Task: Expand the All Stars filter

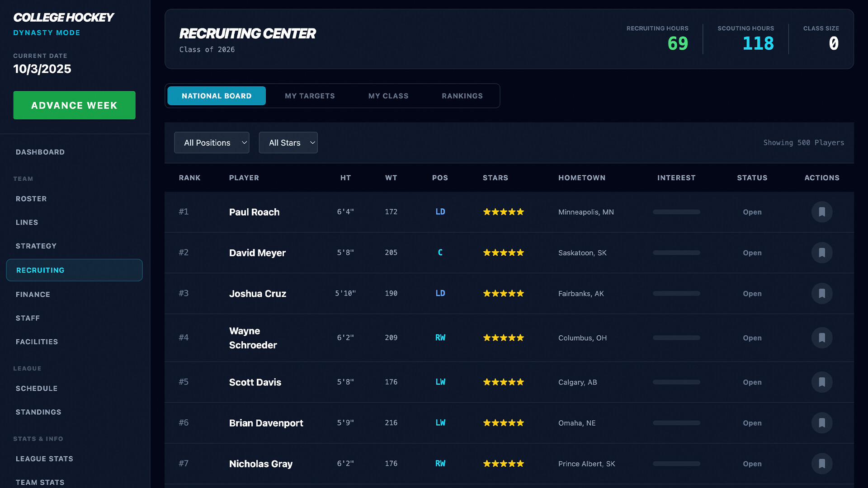Action: pyautogui.click(x=288, y=142)
